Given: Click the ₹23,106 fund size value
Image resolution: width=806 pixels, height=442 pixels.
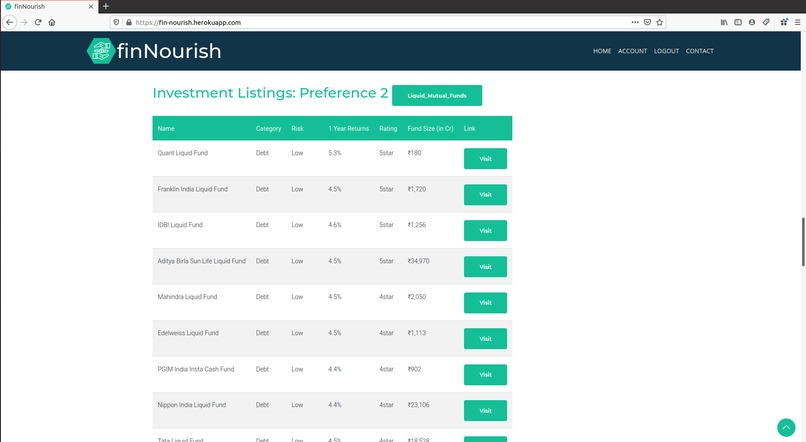Looking at the screenshot, I should click(x=418, y=405).
